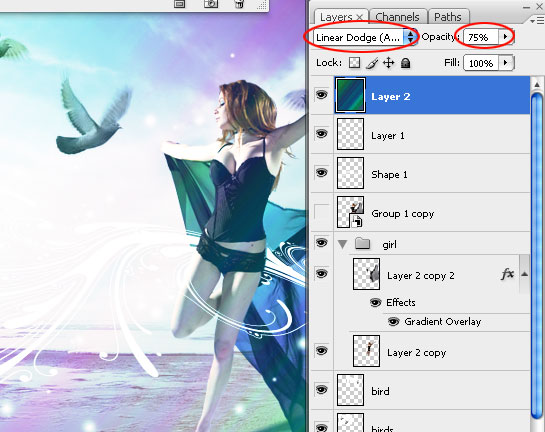
Task: Open the Fill slider arrow
Action: click(x=506, y=63)
